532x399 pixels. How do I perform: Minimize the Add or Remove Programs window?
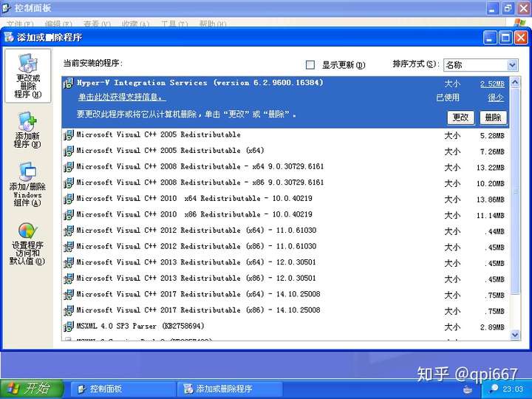pos(490,38)
